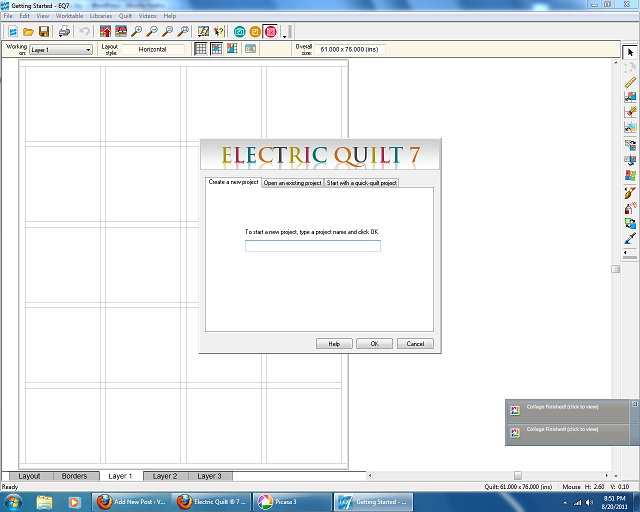Expand the right toolbar small arrow
Image resolution: width=640 pixels, height=512 pixels.
coord(625,252)
